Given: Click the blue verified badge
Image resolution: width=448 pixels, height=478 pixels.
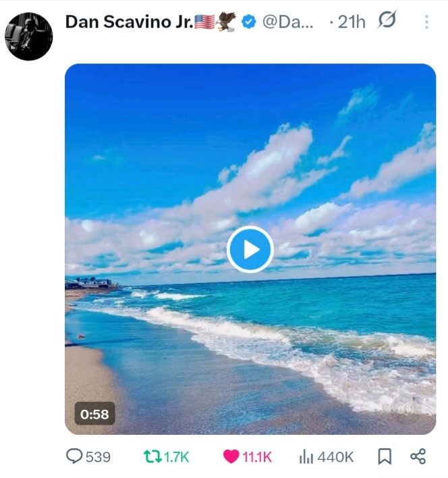Looking at the screenshot, I should pyautogui.click(x=249, y=22).
